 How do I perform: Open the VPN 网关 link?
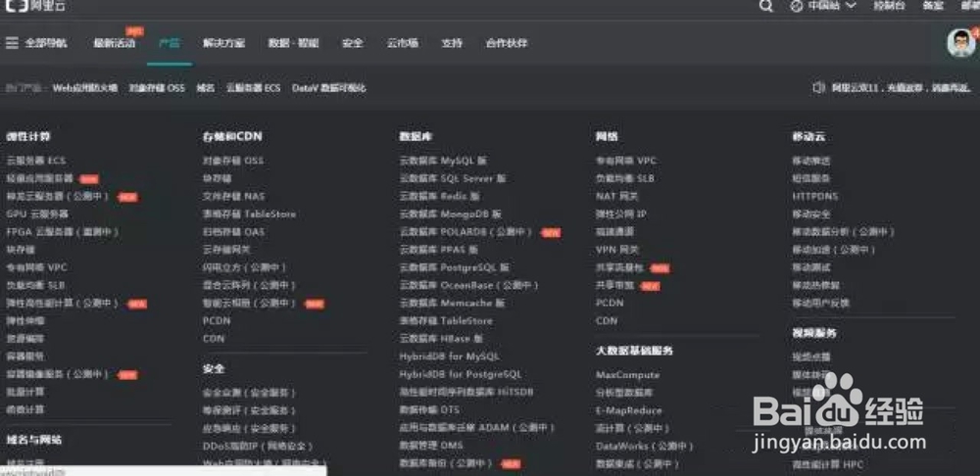click(x=617, y=249)
